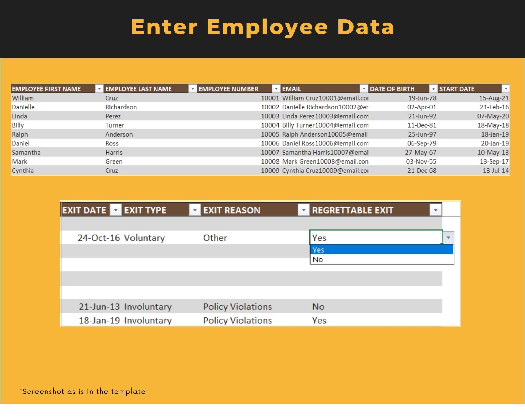Expand the EXIT REASON filter dropdown
525x420 pixels.
click(x=304, y=210)
